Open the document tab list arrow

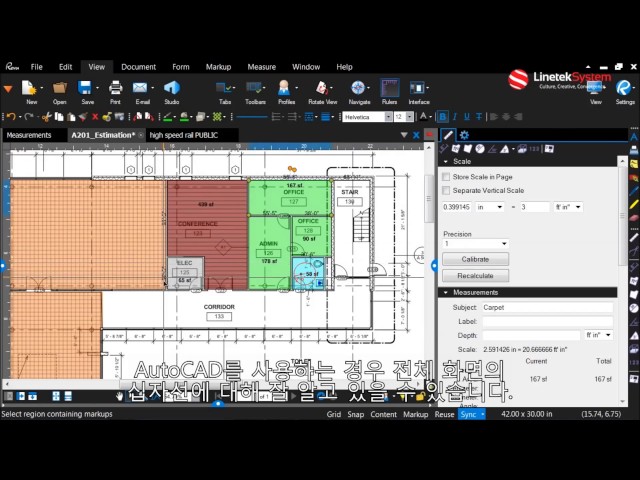click(404, 135)
